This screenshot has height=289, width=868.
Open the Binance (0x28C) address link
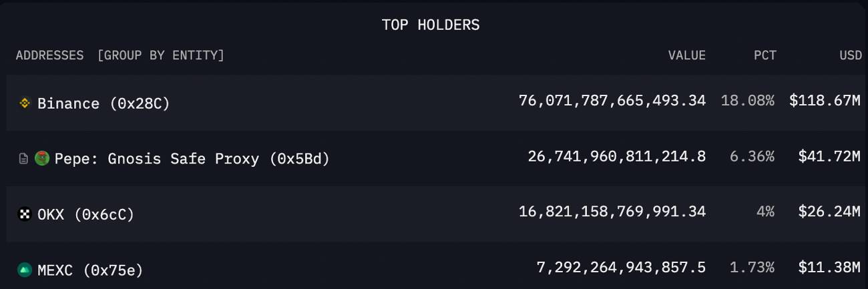pyautogui.click(x=103, y=103)
